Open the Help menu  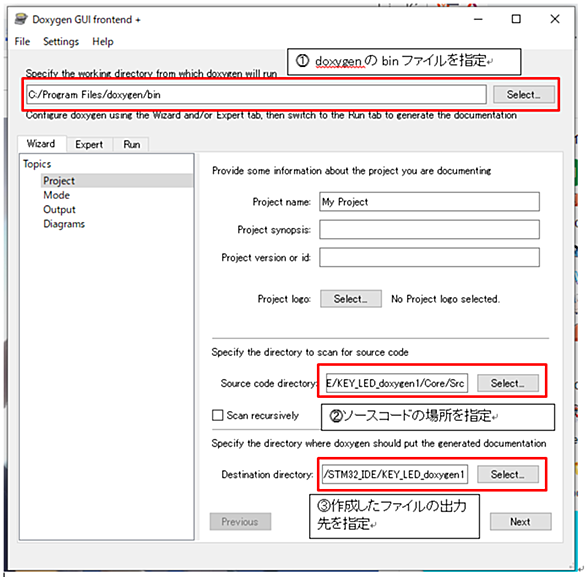[x=103, y=41]
